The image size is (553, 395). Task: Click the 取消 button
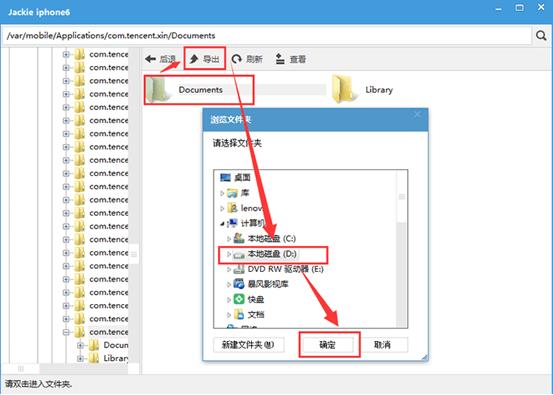382,345
